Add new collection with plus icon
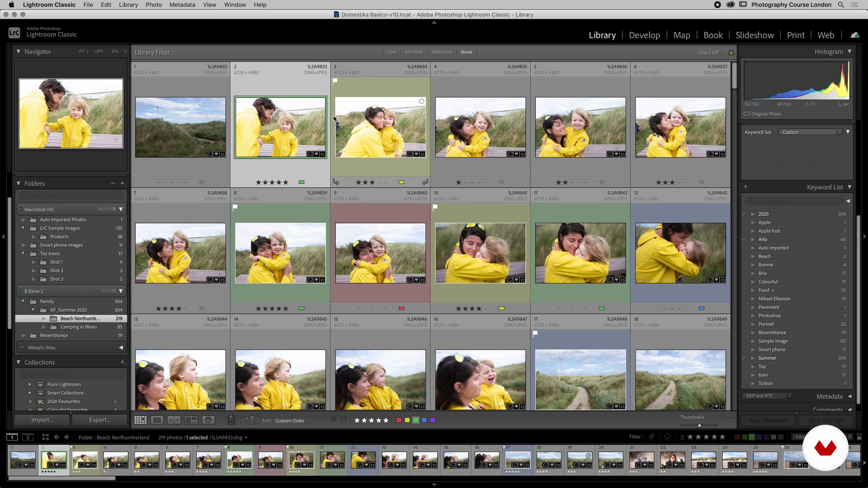Image resolution: width=868 pixels, height=488 pixels. 123,362
